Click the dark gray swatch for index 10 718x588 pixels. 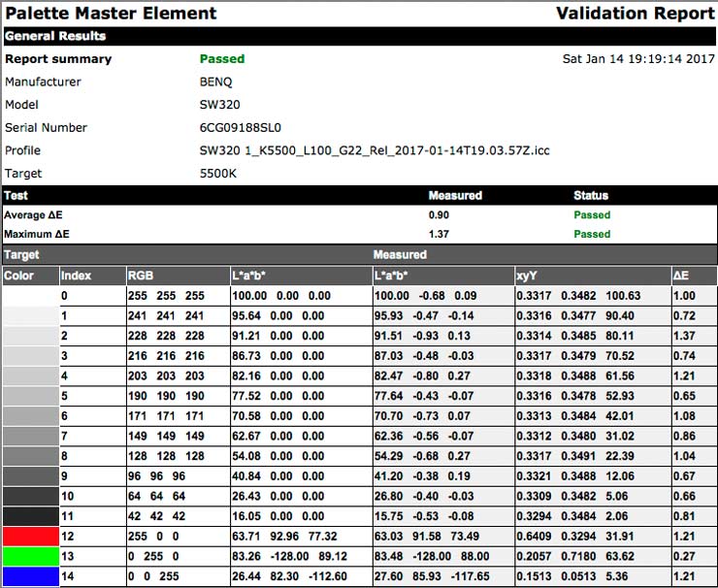[x=31, y=497]
